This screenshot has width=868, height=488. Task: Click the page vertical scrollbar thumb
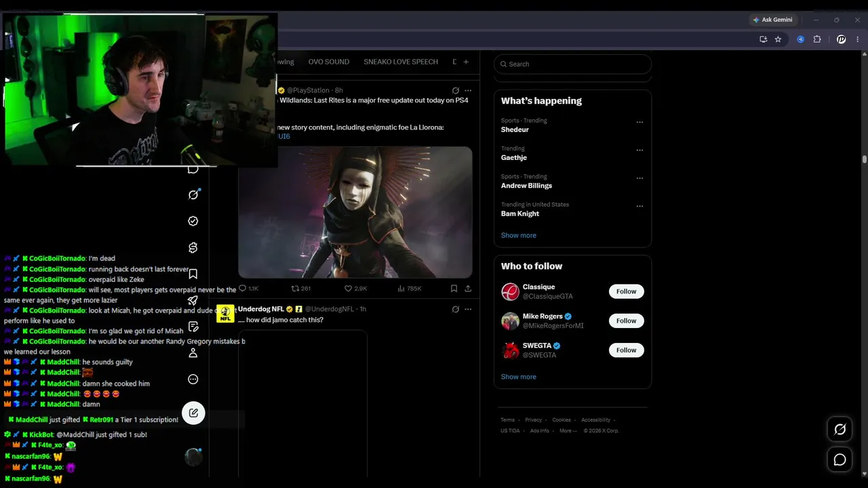tap(864, 159)
